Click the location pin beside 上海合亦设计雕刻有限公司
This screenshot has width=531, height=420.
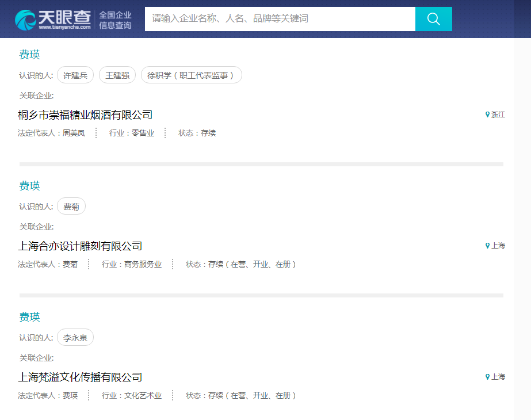coord(488,246)
